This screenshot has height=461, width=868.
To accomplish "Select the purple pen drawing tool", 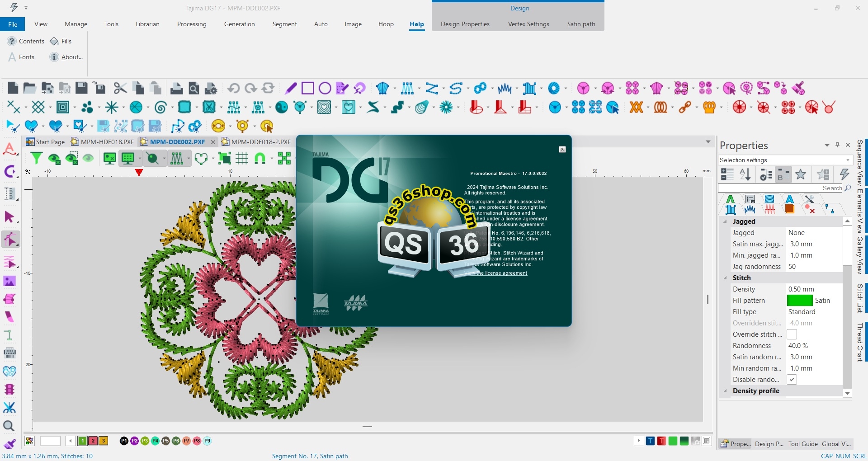I will [x=291, y=88].
